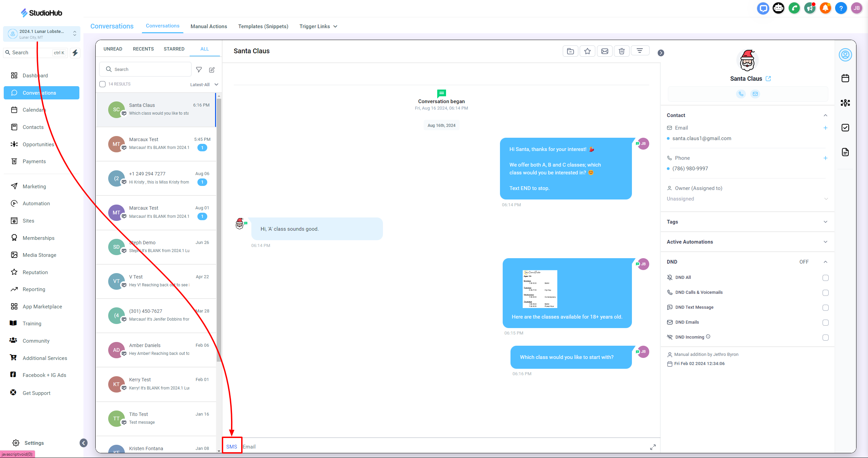The width and height of the screenshot is (868, 458).
Task: Switch to the UNREAD tab
Action: coord(113,49)
